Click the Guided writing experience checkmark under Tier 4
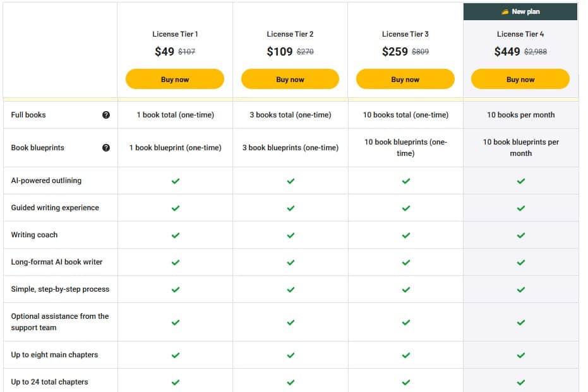588x392 pixels. click(x=520, y=208)
